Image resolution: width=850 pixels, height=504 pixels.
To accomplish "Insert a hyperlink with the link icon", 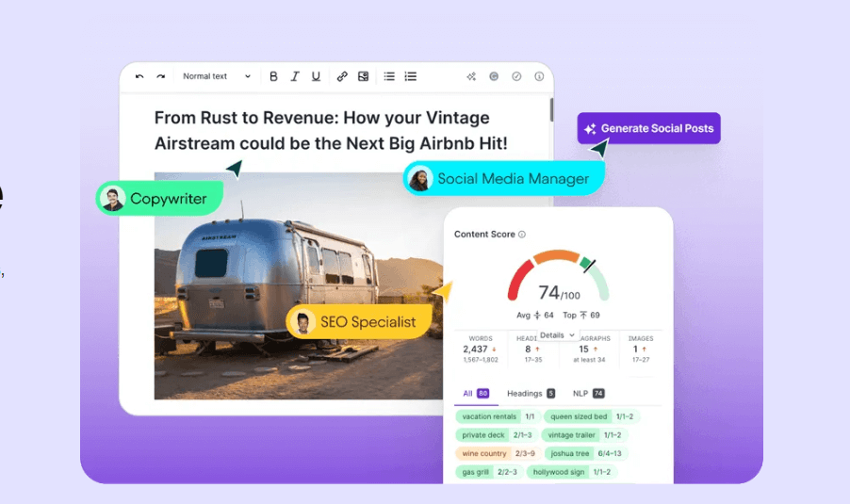I will coord(341,76).
